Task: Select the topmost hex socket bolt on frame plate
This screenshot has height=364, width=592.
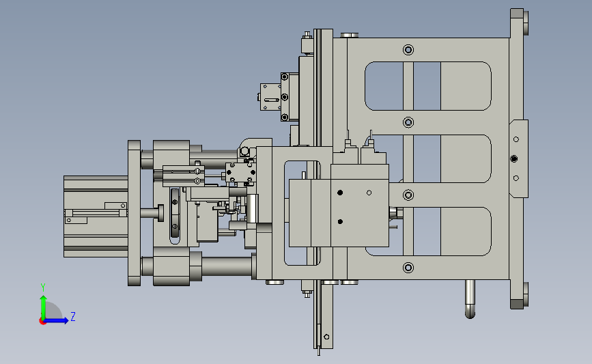Action: pyautogui.click(x=408, y=50)
